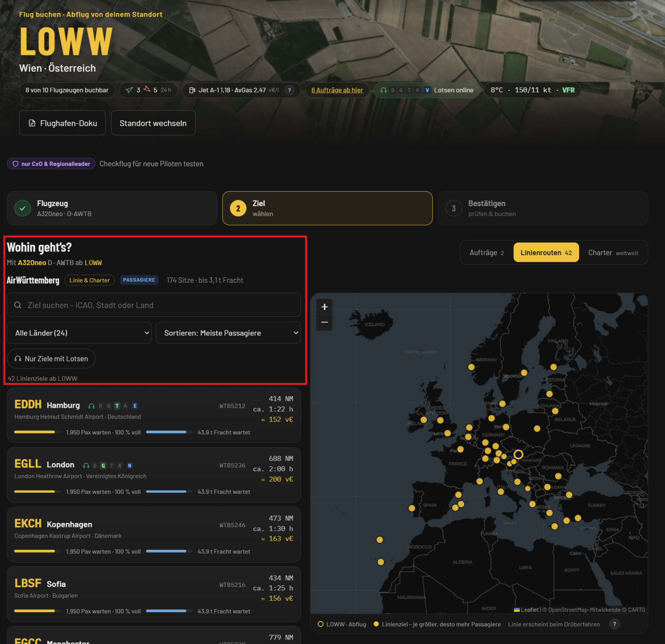Click the headset icon beside Lotsen online
The height and width of the screenshot is (644, 665).
point(383,90)
